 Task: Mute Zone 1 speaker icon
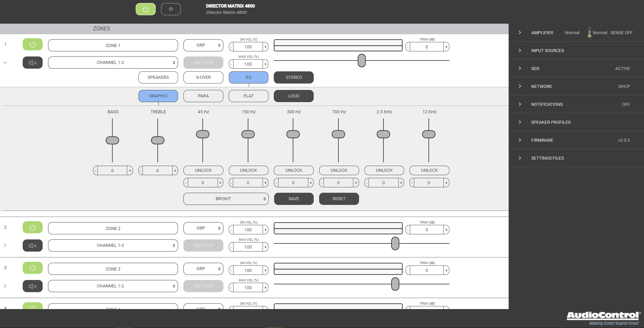[x=32, y=63]
